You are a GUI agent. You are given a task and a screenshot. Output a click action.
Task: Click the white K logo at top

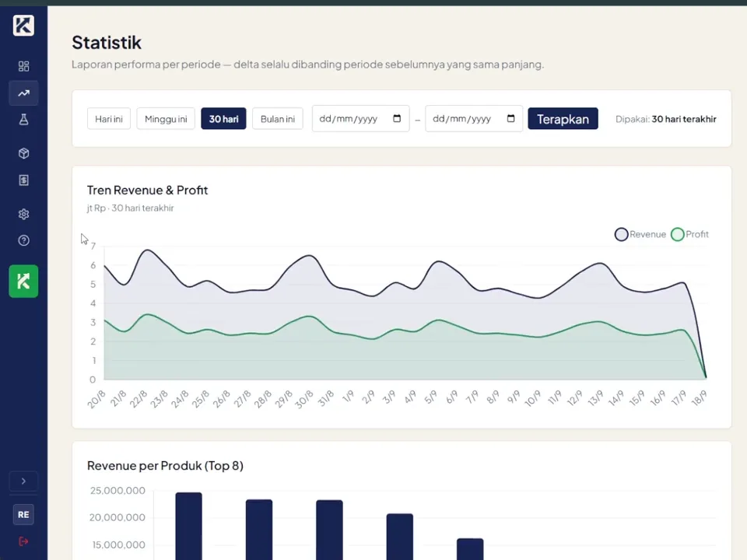23,25
